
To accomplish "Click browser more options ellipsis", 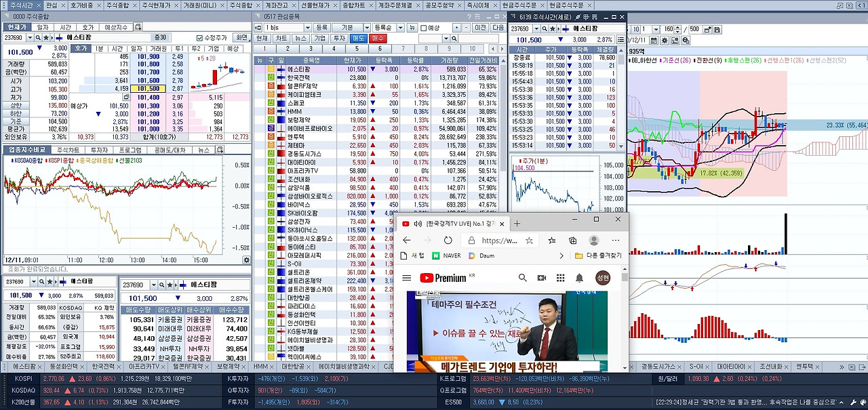I will tap(617, 240).
